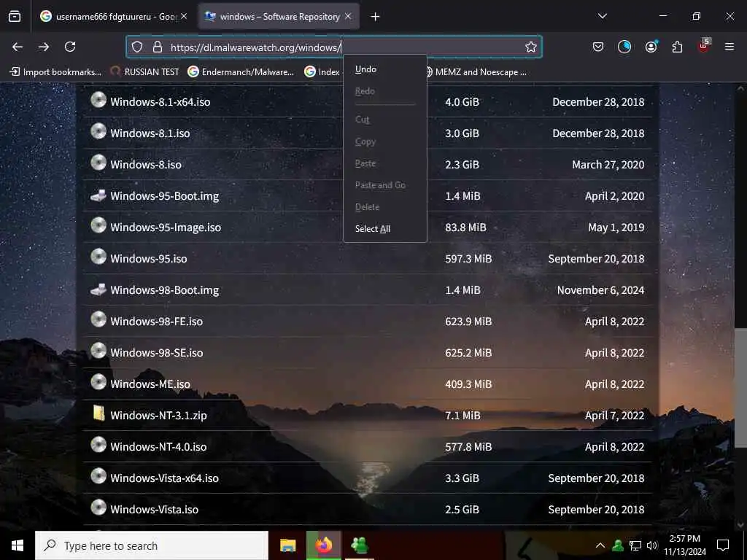This screenshot has height=560, width=747.
Task: Bookmark this page with the star icon
Action: coord(531,47)
